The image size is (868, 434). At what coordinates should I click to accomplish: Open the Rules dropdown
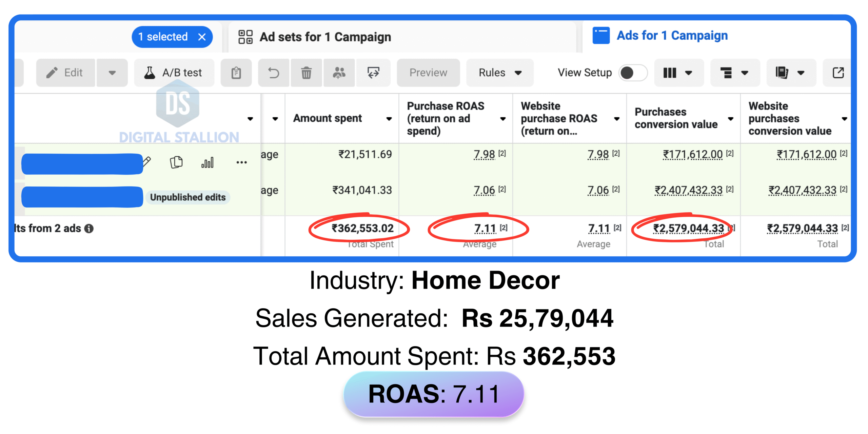(x=499, y=73)
